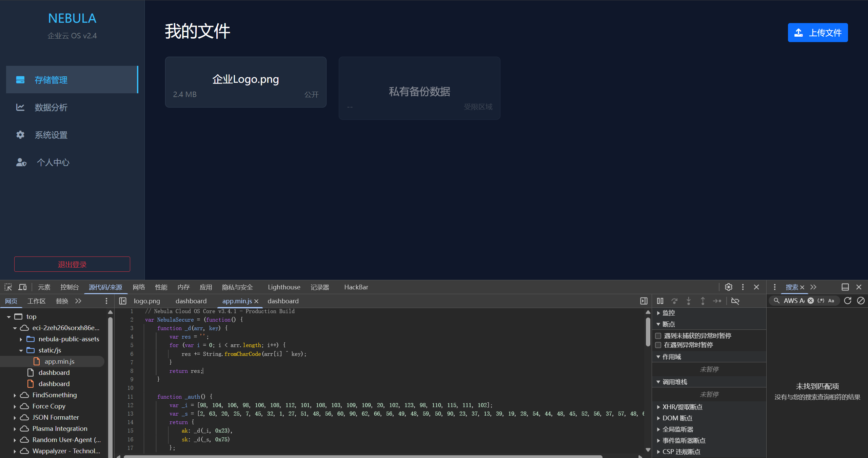Switch to the logo.png editor tab

[147, 301]
